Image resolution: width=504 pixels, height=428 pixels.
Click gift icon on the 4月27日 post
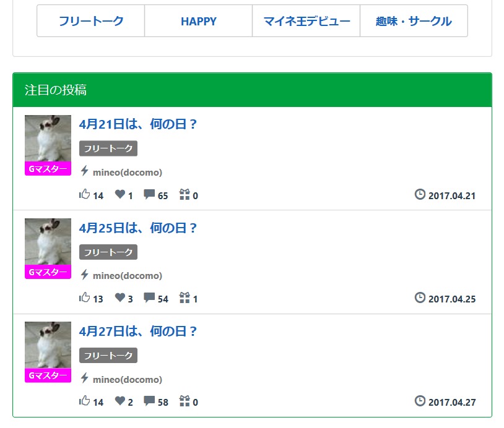tap(185, 401)
